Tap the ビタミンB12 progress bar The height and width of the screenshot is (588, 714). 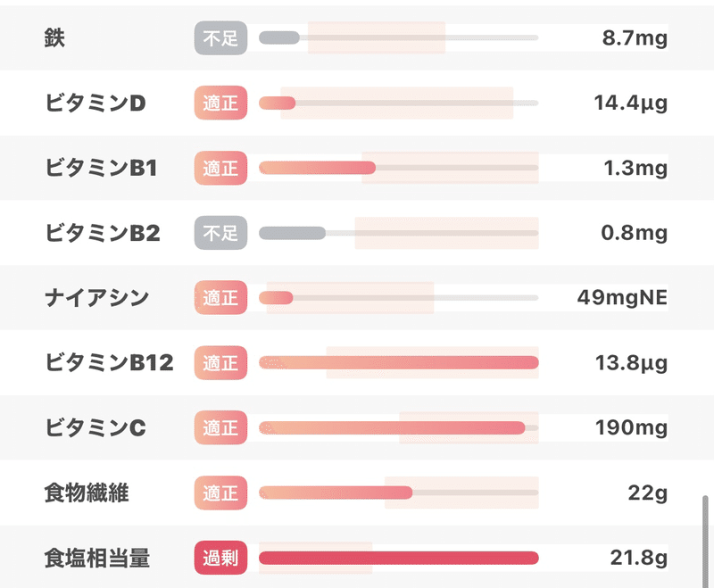tap(398, 362)
